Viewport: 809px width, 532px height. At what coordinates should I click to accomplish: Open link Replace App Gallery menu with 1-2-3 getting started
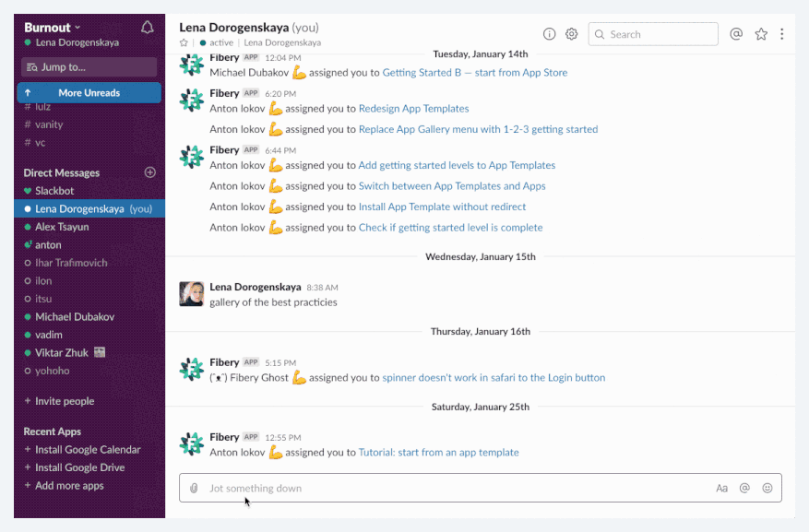point(478,129)
